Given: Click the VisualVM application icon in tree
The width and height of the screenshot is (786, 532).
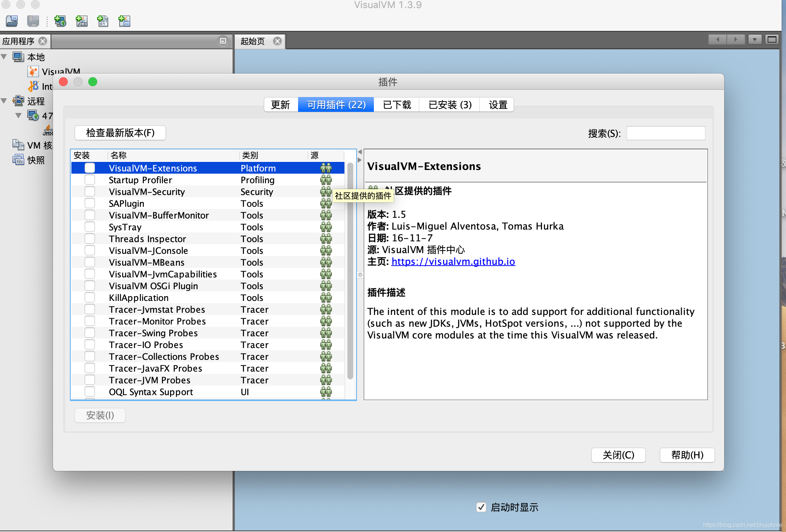Looking at the screenshot, I should 33,71.
